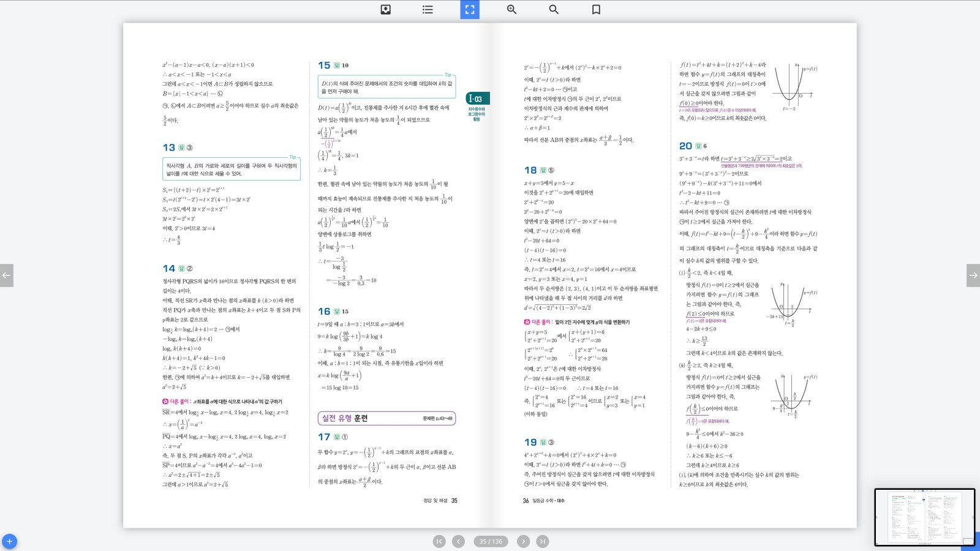Click problem 20 heading on right page
The height and width of the screenshot is (551, 980).
[x=685, y=146]
